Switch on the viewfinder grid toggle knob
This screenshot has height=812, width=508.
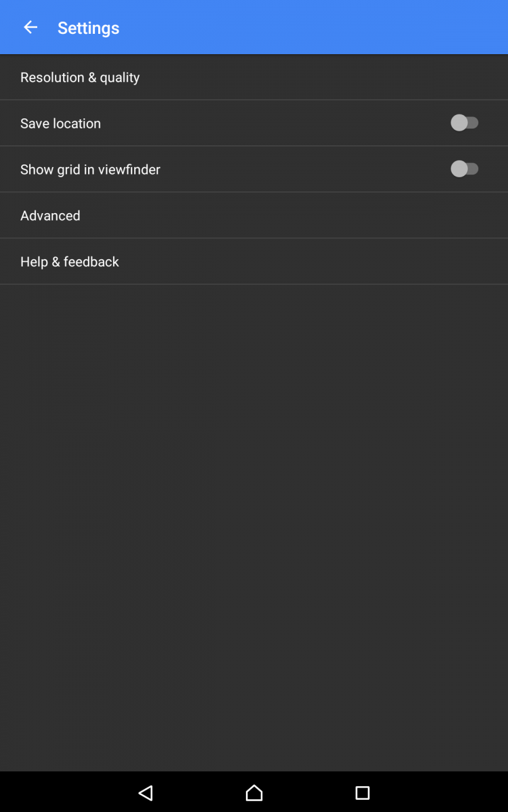459,168
